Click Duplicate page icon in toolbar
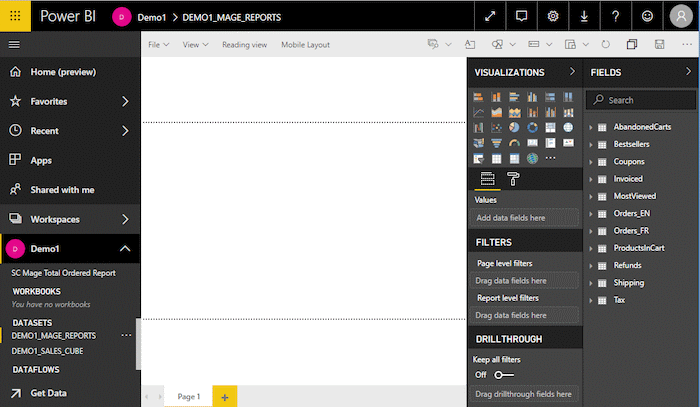 (632, 44)
